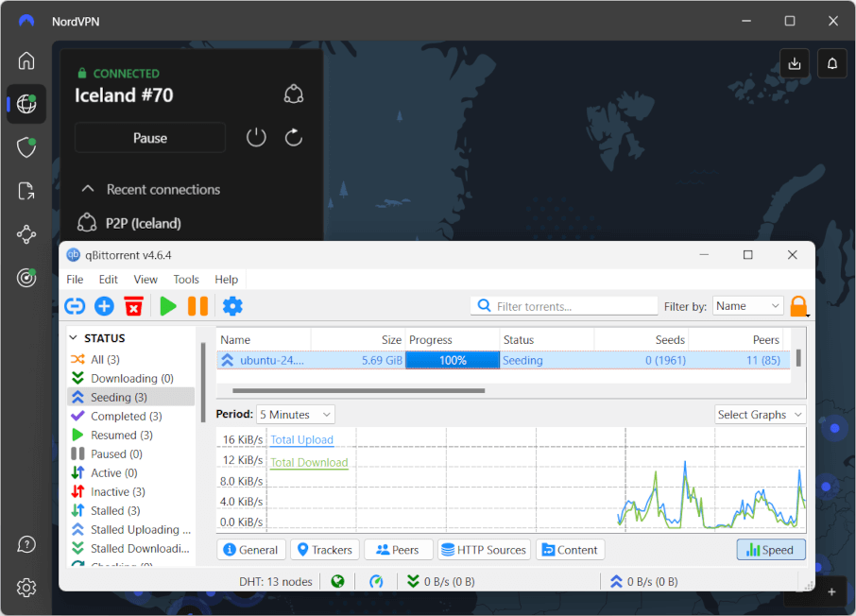Open Threat Protection shield icon in NordVPN
Image resolution: width=856 pixels, height=616 pixels.
coord(26,147)
